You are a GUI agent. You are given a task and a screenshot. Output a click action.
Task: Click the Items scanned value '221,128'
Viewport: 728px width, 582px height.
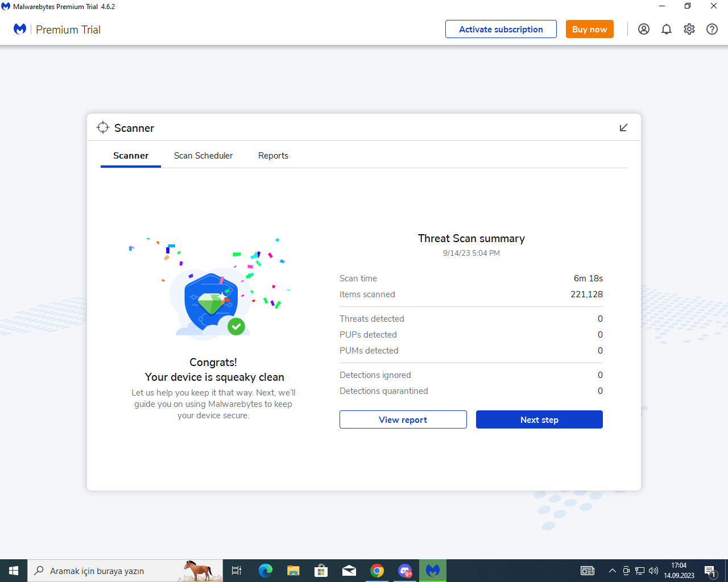point(586,294)
